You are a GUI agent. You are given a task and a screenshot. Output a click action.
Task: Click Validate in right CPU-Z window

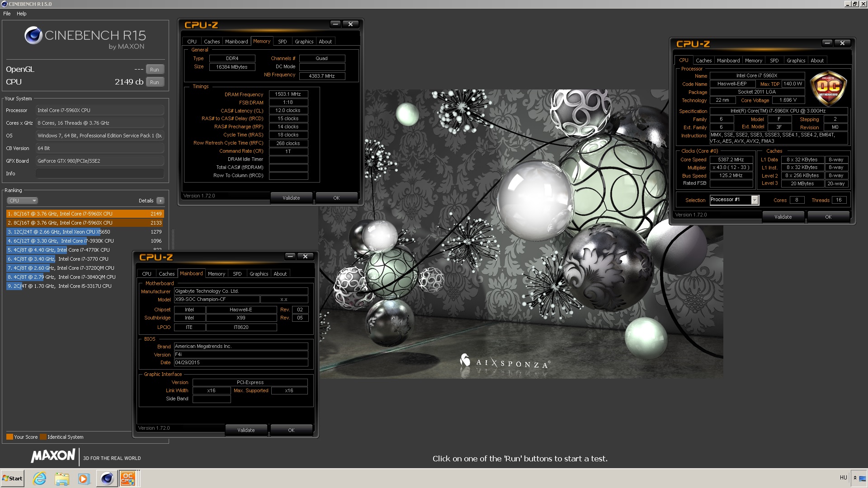point(783,217)
